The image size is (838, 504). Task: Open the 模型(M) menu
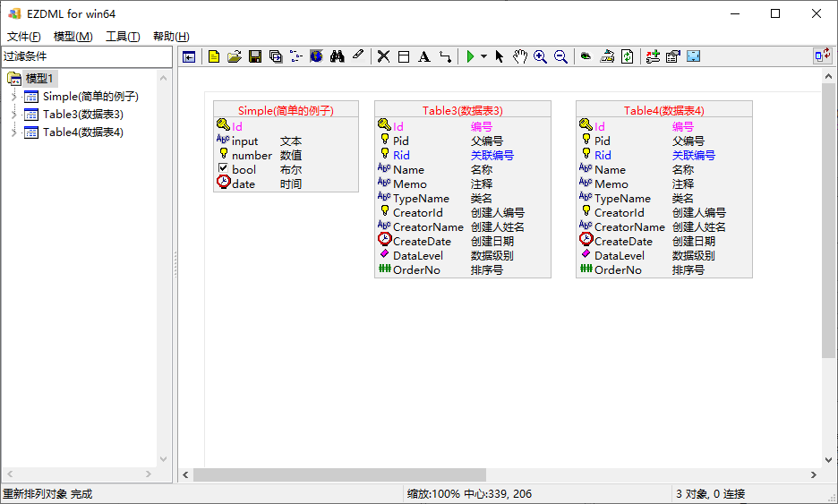73,37
